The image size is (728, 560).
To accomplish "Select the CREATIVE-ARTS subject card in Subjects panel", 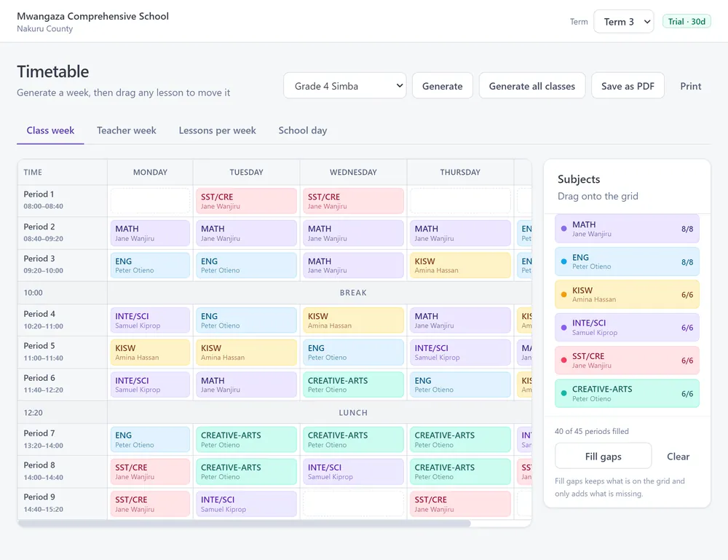I will pyautogui.click(x=627, y=393).
